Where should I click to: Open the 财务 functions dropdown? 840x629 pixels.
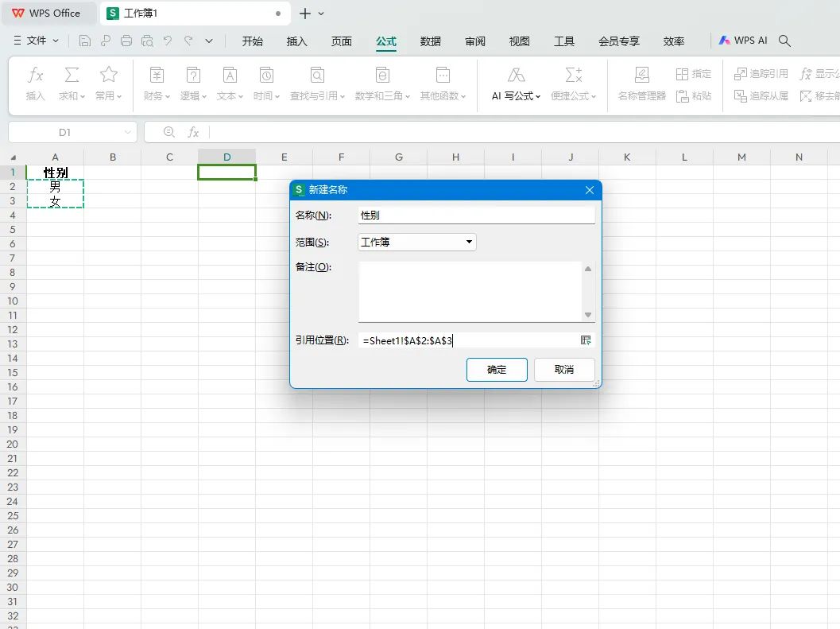pos(157,84)
